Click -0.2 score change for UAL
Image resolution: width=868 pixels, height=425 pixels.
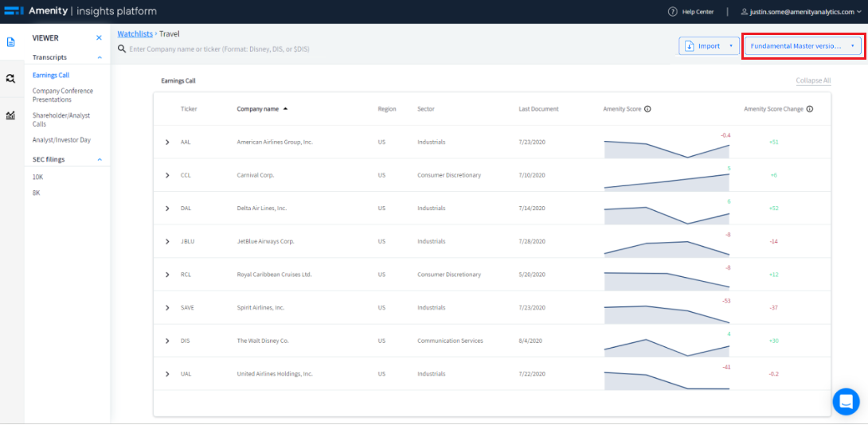[774, 374]
